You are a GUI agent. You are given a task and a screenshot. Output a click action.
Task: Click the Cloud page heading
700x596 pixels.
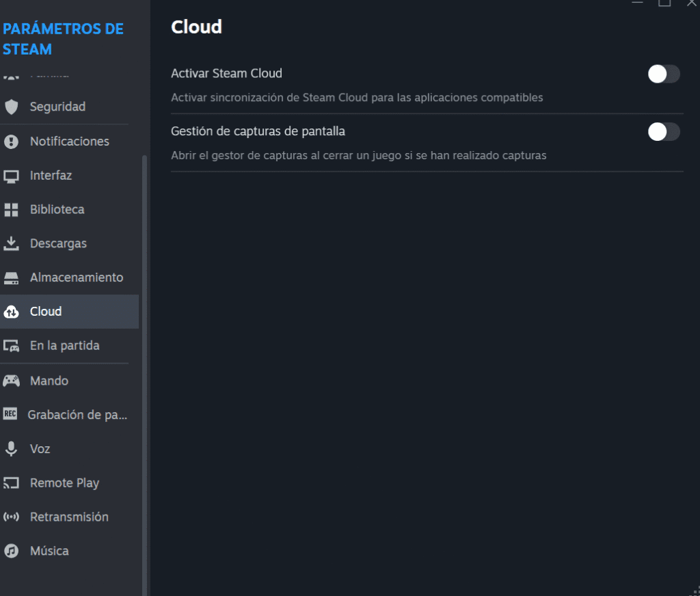[x=196, y=27]
